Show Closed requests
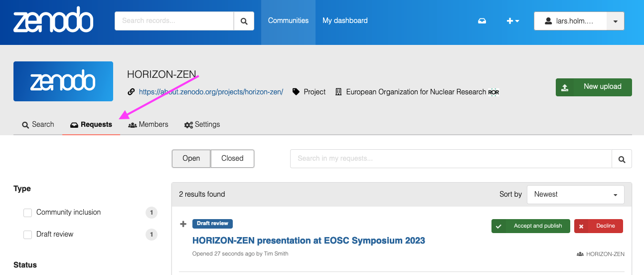The image size is (644, 275). (x=232, y=158)
